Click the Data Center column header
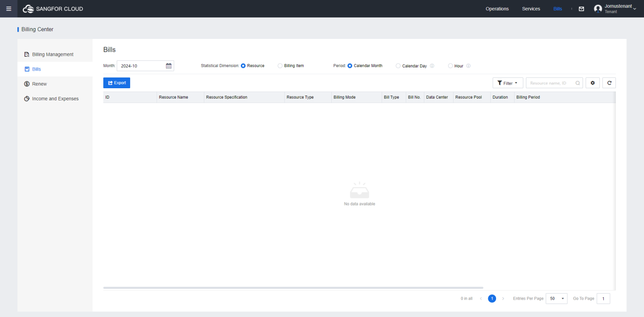The image size is (644, 317). [439, 97]
